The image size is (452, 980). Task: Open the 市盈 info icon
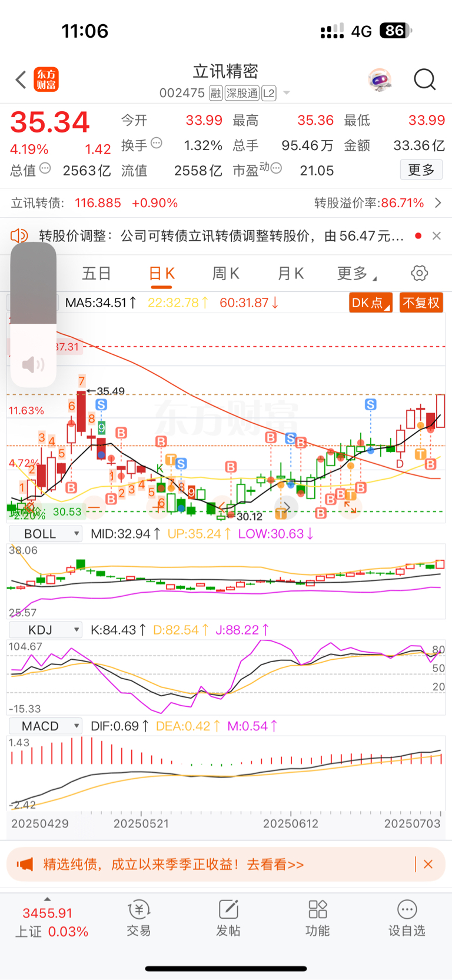(276, 168)
